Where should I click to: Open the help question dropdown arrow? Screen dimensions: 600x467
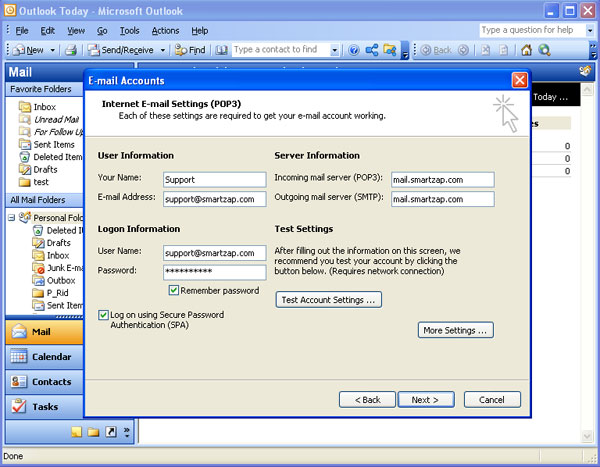tap(590, 30)
